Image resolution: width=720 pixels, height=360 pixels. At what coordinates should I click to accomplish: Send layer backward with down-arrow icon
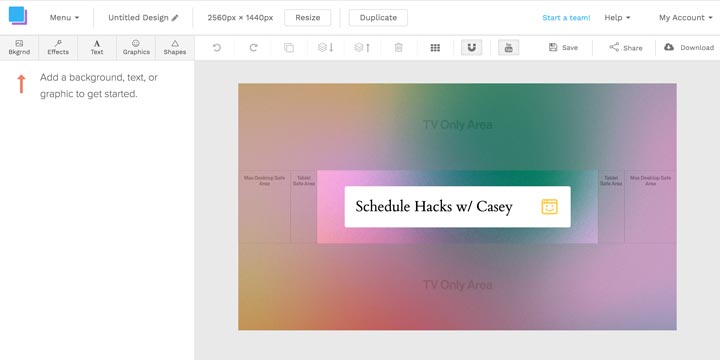tap(326, 47)
